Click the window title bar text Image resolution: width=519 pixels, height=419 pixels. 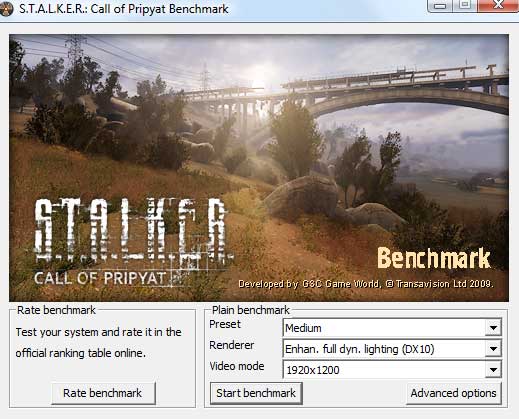[124, 9]
